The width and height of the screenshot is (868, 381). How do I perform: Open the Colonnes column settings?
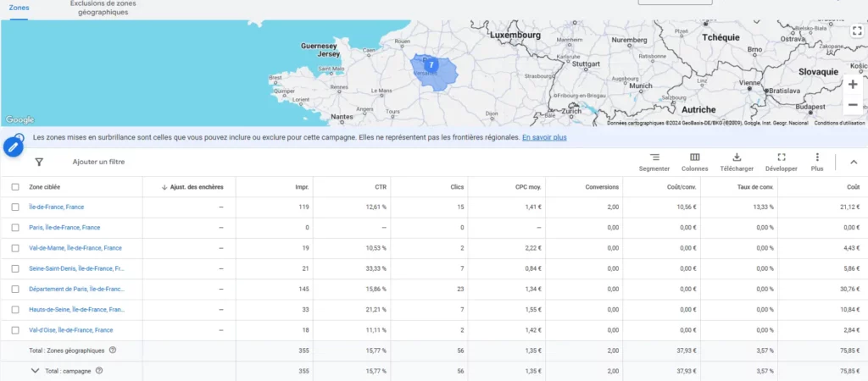tap(695, 162)
